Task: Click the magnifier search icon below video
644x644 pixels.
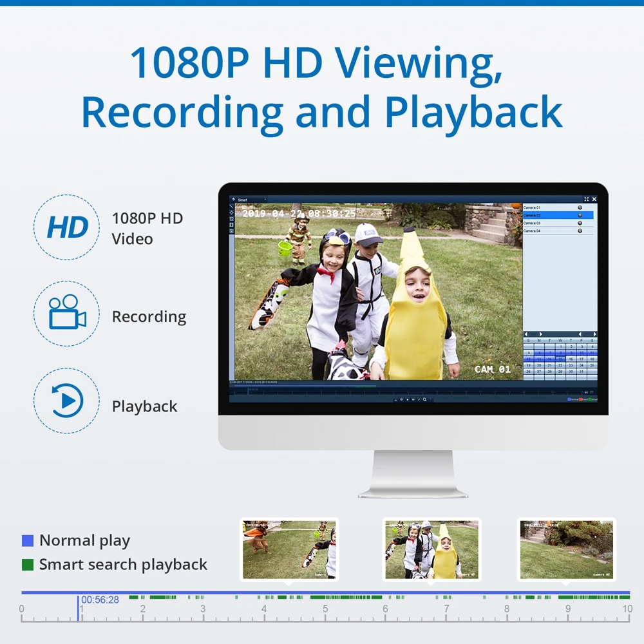Action: point(424,400)
